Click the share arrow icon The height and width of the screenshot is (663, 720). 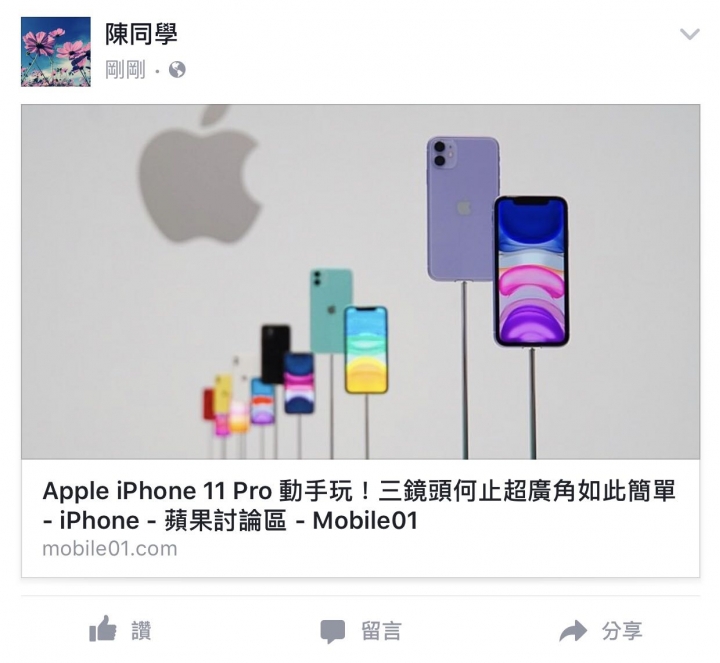(573, 630)
